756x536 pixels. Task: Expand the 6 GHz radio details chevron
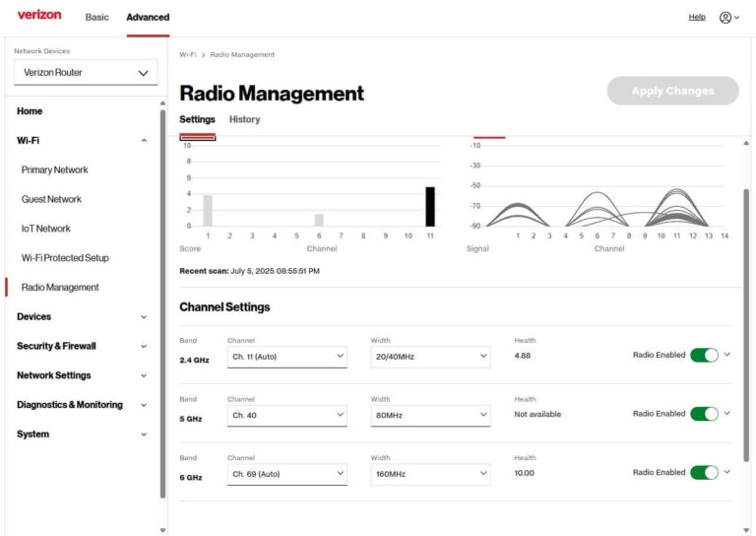pos(727,472)
